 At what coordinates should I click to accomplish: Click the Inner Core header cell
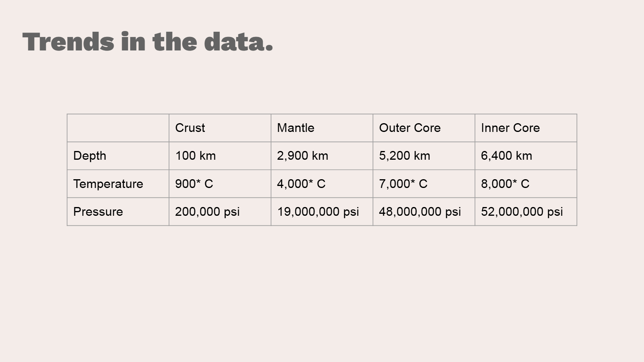pos(526,128)
